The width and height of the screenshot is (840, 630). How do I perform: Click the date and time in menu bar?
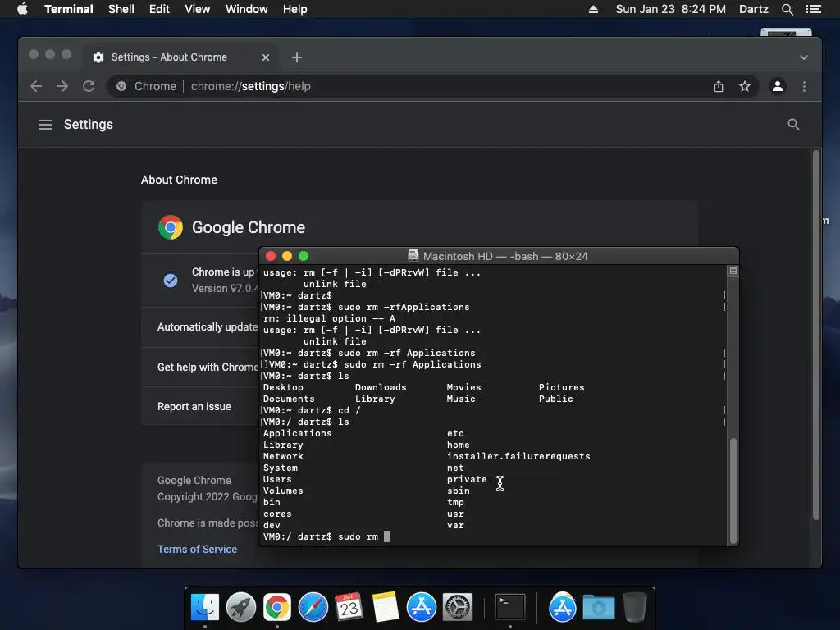[671, 9]
